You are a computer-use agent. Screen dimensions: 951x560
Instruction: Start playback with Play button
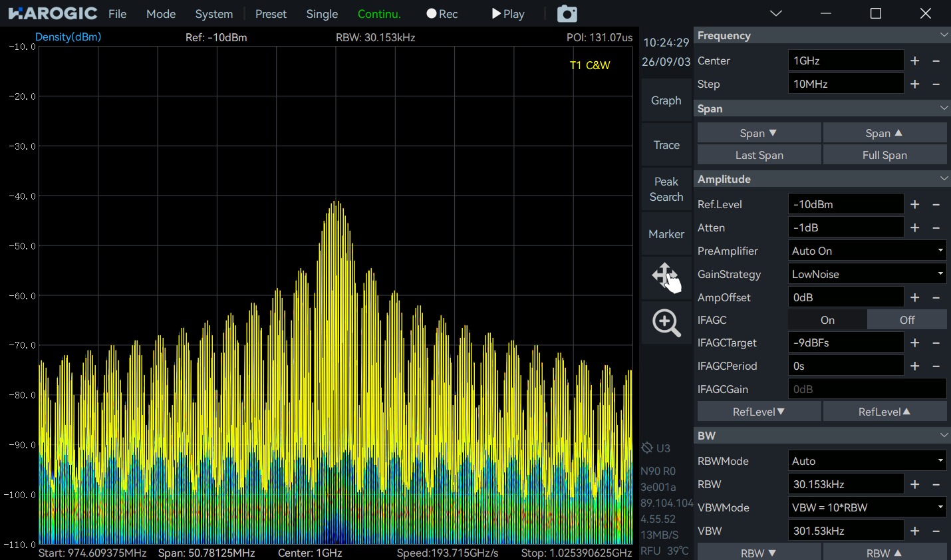coord(508,14)
